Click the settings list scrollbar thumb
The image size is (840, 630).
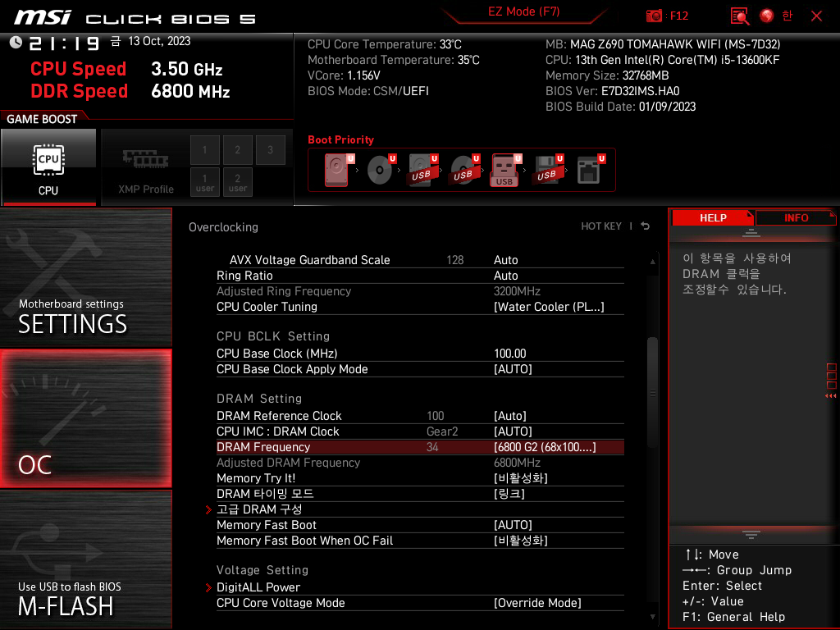coord(652,391)
